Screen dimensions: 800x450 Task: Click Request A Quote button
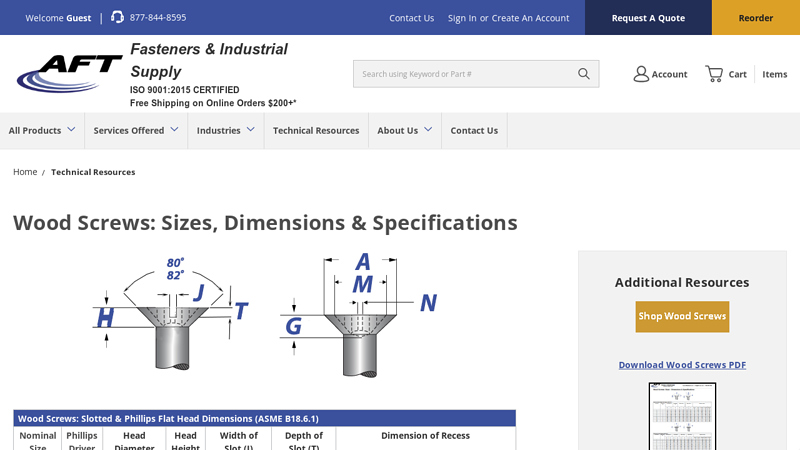(648, 17)
